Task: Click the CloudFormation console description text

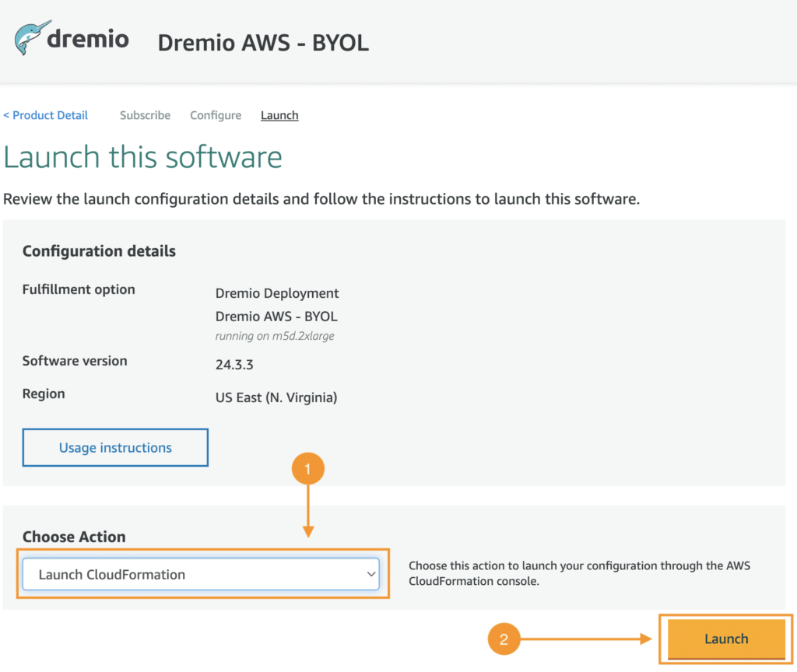Action: pos(579,573)
